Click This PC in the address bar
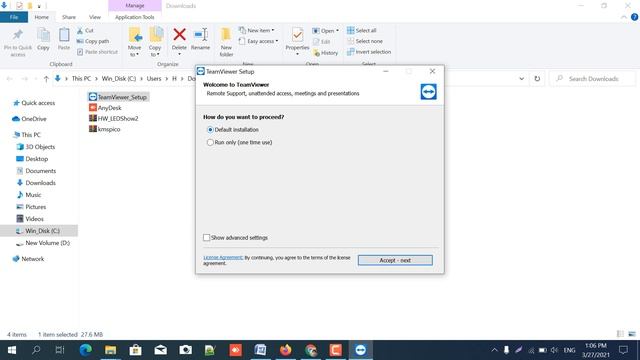The height and width of the screenshot is (360, 640). click(81, 79)
